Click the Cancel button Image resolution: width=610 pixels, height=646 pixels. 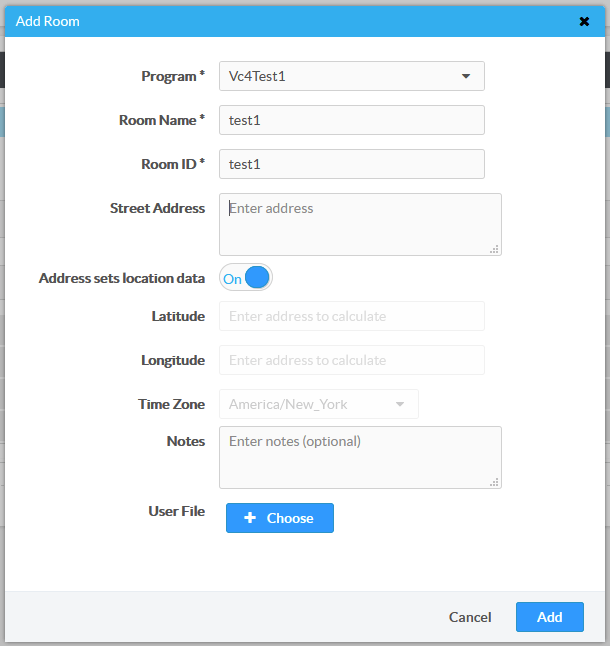[x=470, y=617]
